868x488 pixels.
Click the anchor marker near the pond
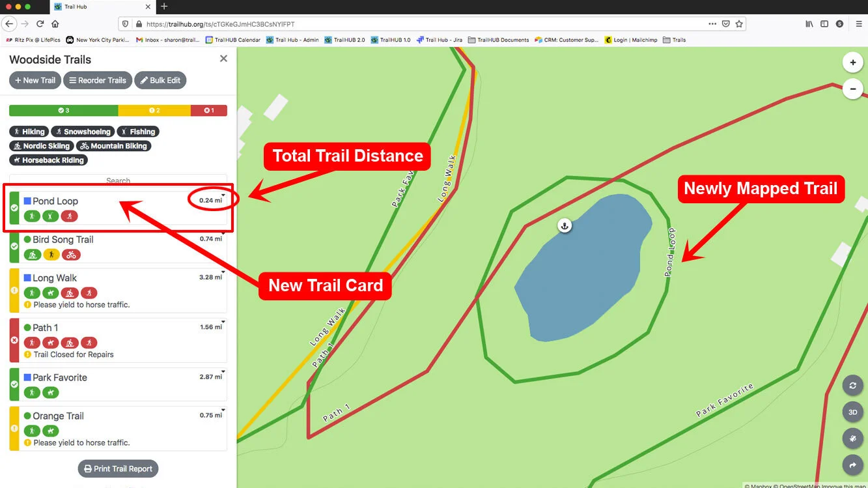[x=565, y=225]
